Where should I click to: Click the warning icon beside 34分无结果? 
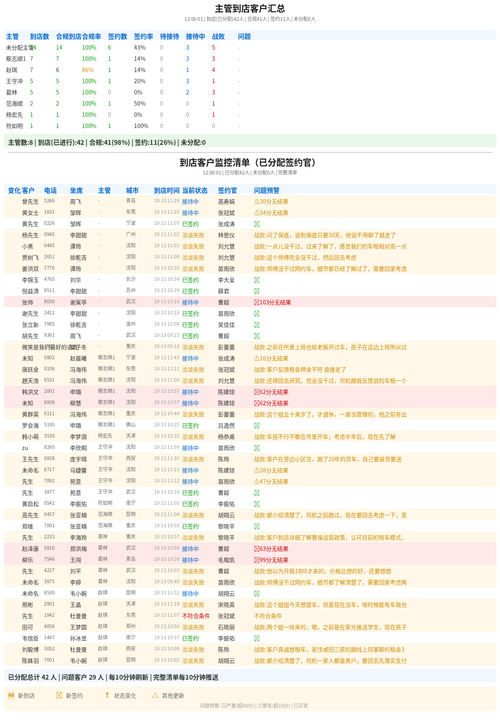tap(256, 213)
